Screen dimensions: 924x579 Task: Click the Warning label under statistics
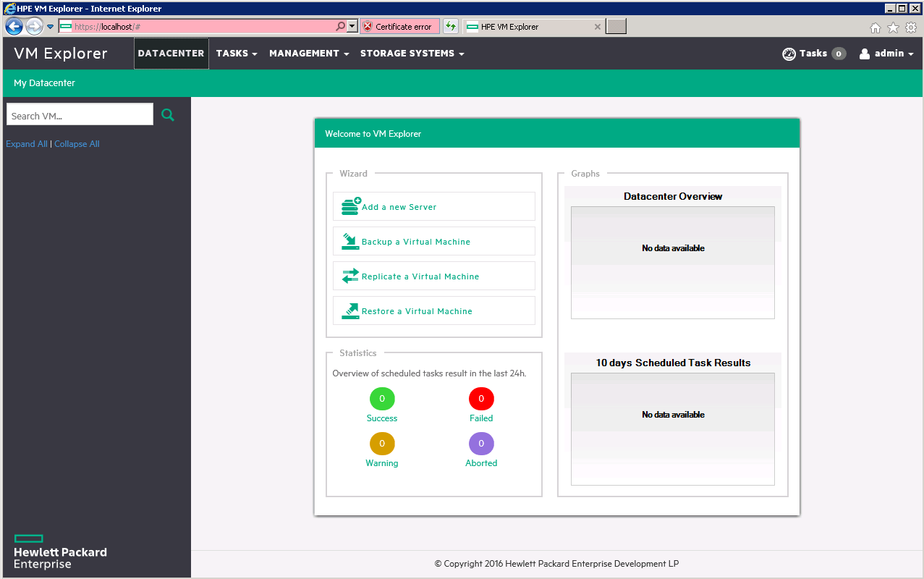382,463
